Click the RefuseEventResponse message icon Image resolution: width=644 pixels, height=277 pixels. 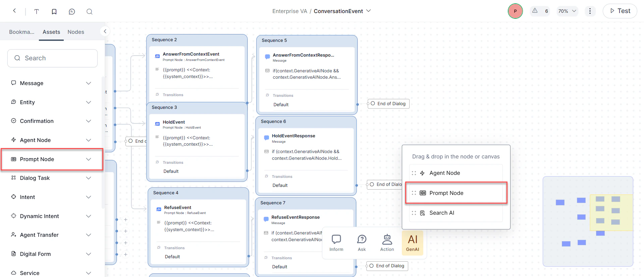[266, 219]
